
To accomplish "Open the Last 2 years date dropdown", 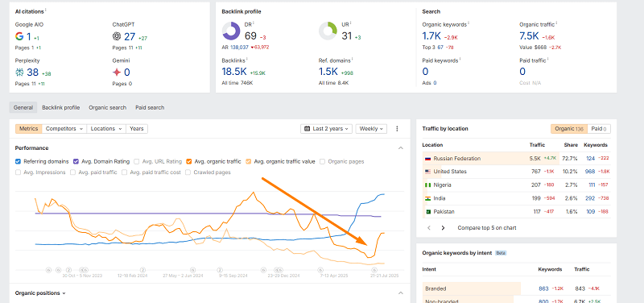I will (x=327, y=129).
